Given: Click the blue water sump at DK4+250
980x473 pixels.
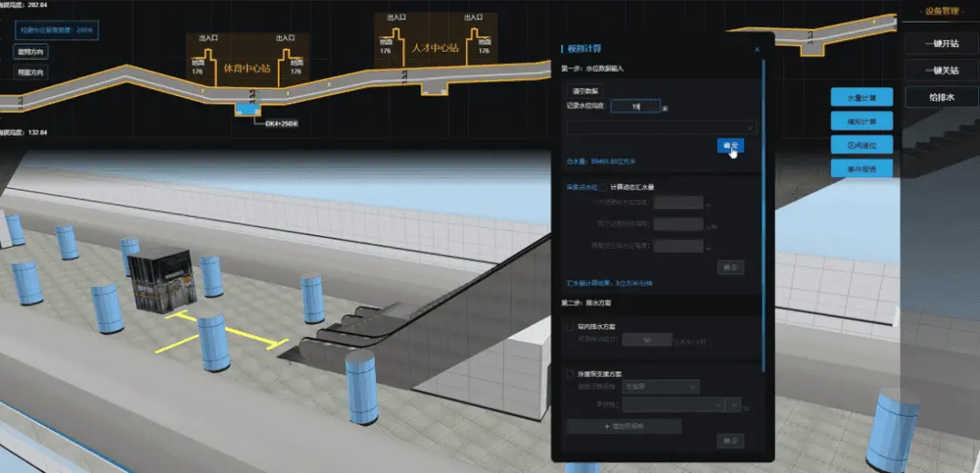Looking at the screenshot, I should [x=245, y=110].
